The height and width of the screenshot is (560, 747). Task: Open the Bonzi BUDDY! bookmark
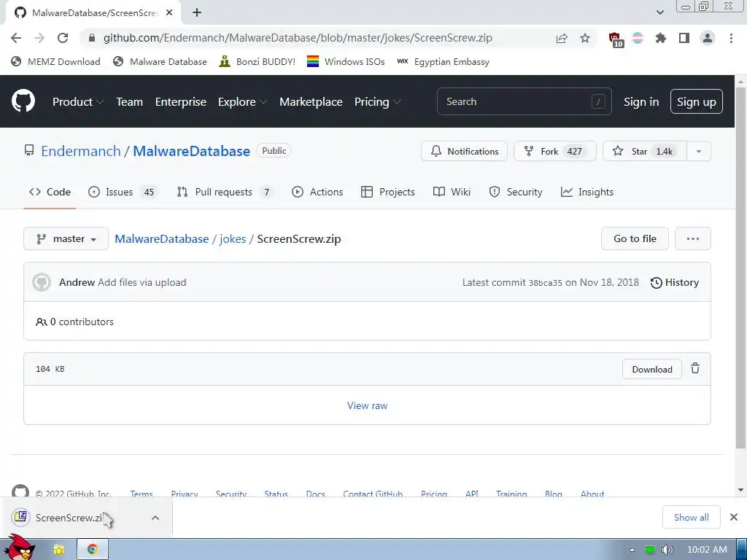coord(258,61)
